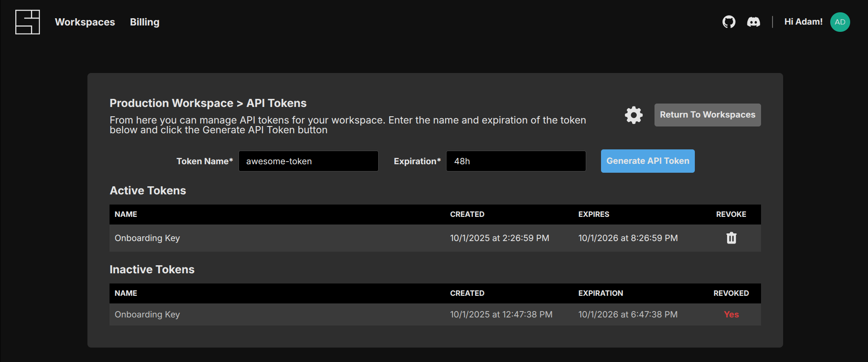Open workspace settings gear icon
This screenshot has height=362, width=868.
[x=633, y=115]
